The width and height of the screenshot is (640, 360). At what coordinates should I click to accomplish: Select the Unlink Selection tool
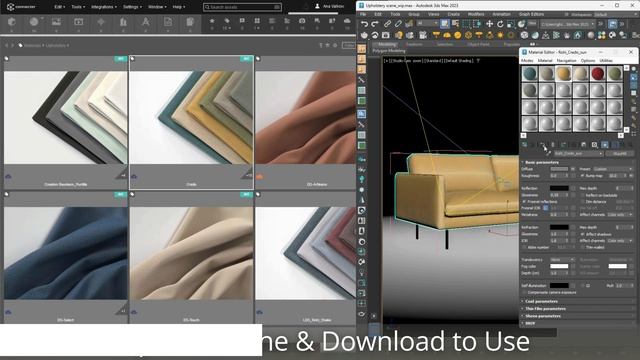coord(398,24)
